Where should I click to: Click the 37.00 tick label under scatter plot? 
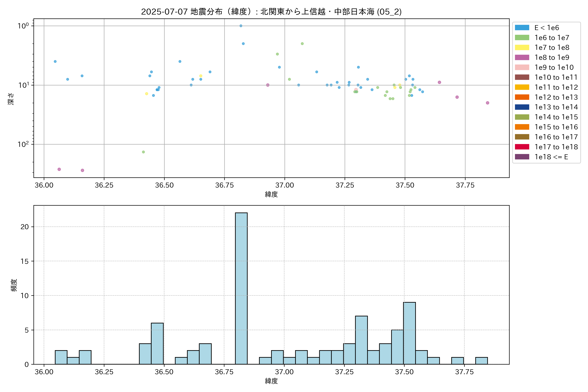(285, 185)
